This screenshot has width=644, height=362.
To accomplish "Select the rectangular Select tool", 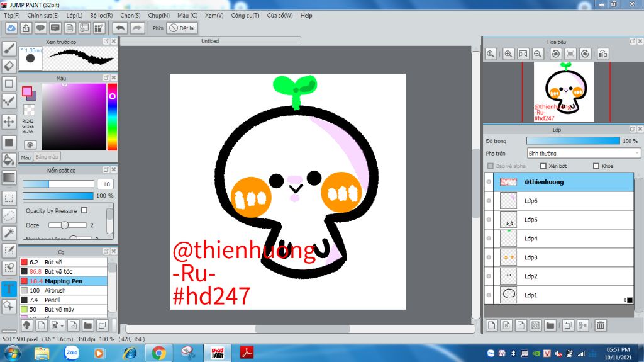I will [x=9, y=198].
